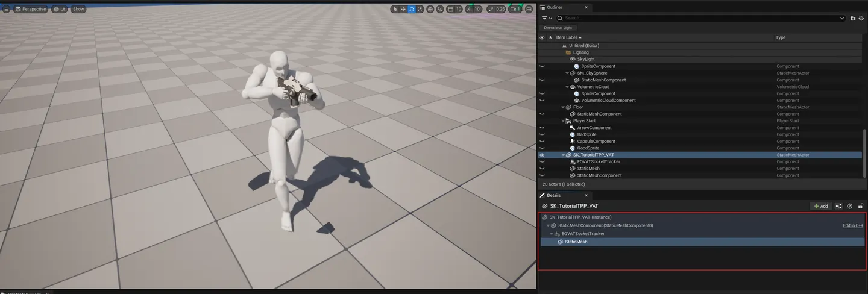Activate the Select mode cursor tool
Viewport: 868px width, 294px height.
[395, 9]
